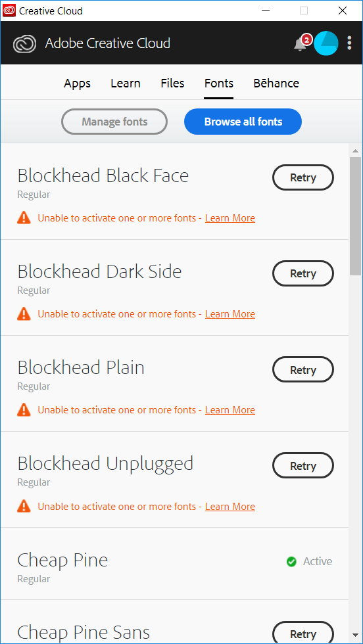The width and height of the screenshot is (363, 644).
Task: Open Learn More link for Blockhead Dark Side
Action: coord(230,314)
